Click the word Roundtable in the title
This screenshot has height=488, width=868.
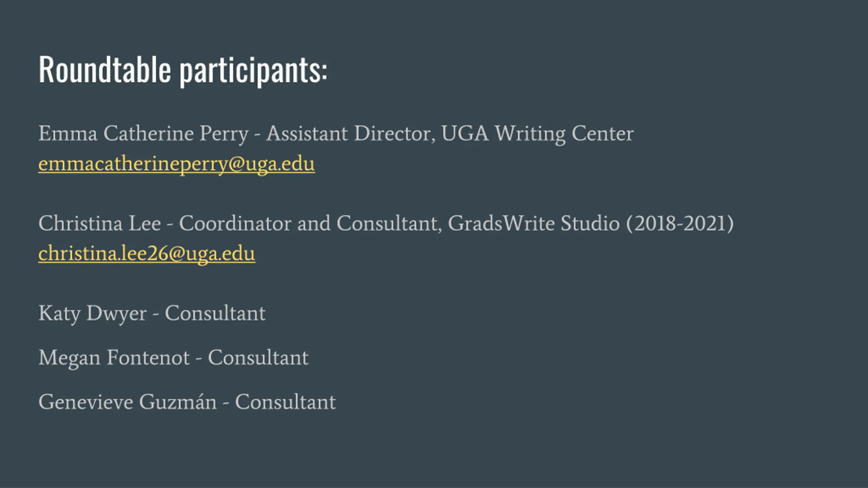point(105,70)
